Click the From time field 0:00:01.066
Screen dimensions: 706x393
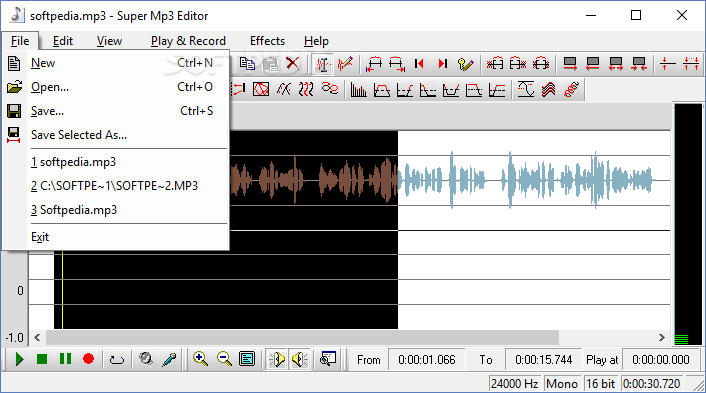pos(426,360)
